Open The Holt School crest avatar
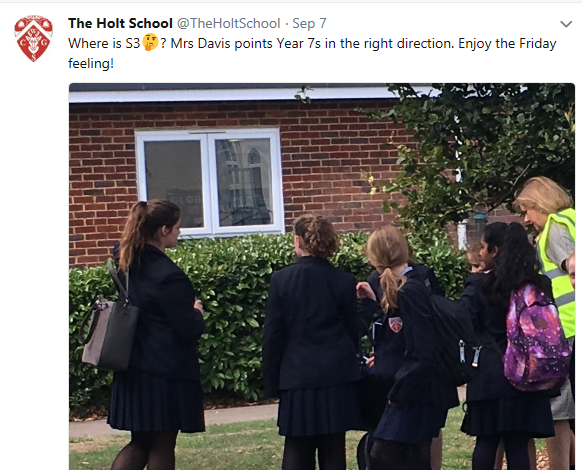The image size is (582, 470). 33,38
